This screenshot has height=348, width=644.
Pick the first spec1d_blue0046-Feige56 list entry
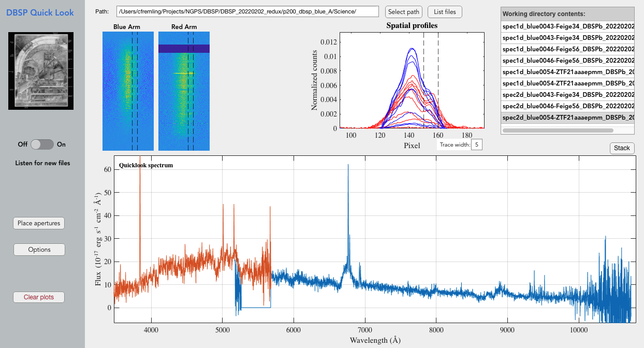(567, 49)
